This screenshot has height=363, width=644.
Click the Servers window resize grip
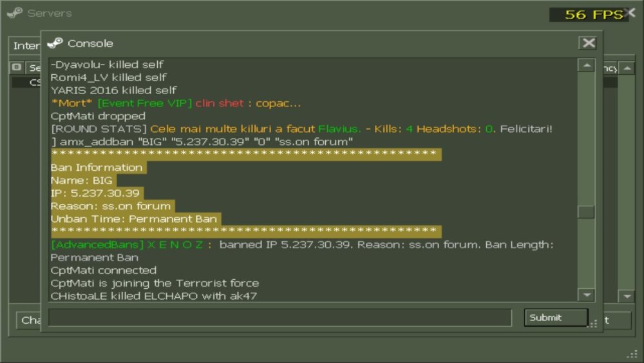tap(632, 354)
